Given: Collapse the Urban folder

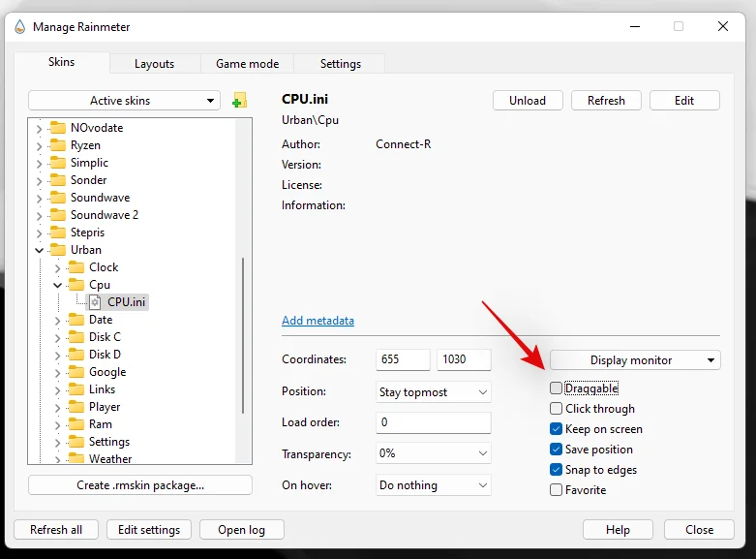Looking at the screenshot, I should point(40,250).
